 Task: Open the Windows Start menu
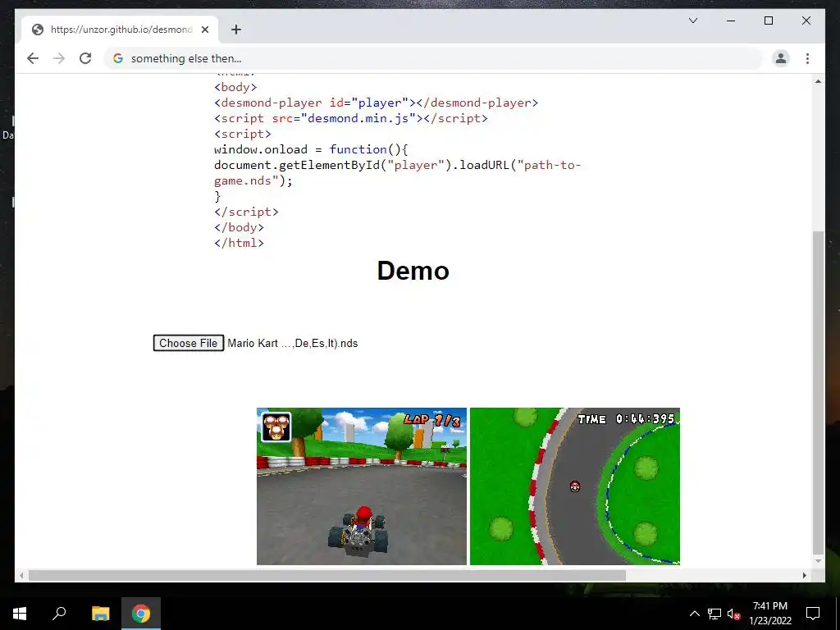coord(20,614)
